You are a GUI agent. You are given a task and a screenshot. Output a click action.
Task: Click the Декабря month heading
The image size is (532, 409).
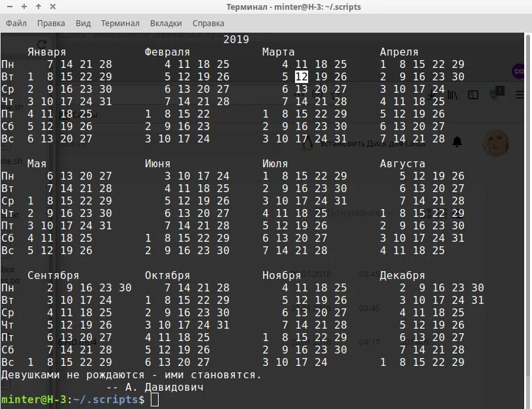(x=402, y=276)
